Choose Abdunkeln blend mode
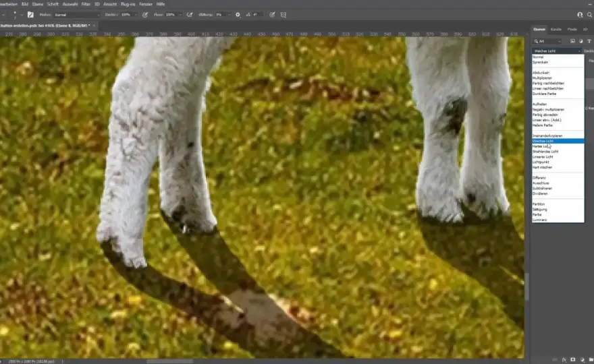 (558, 73)
